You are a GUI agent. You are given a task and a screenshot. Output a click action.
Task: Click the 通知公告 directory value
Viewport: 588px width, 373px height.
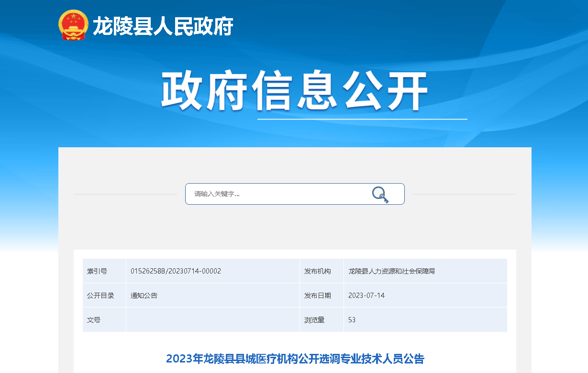(144, 296)
